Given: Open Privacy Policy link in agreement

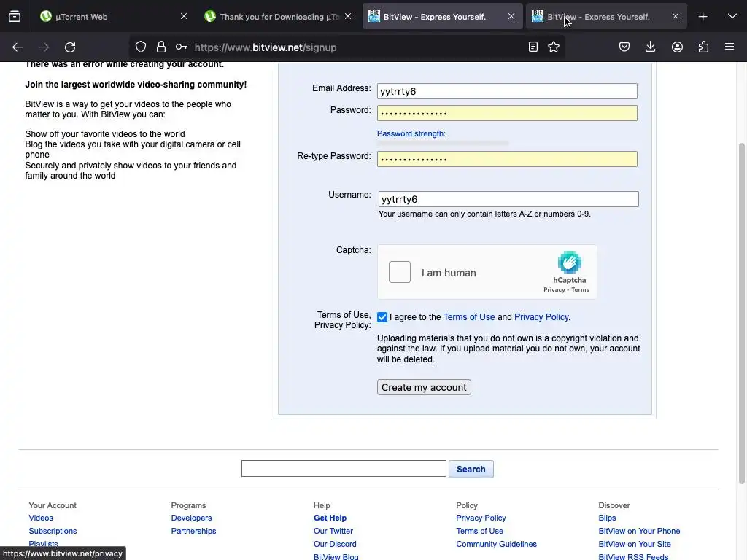Looking at the screenshot, I should point(541,317).
